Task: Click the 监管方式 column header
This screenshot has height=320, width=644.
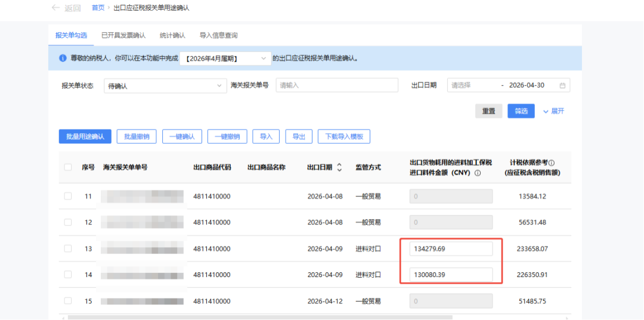Action: (x=369, y=167)
